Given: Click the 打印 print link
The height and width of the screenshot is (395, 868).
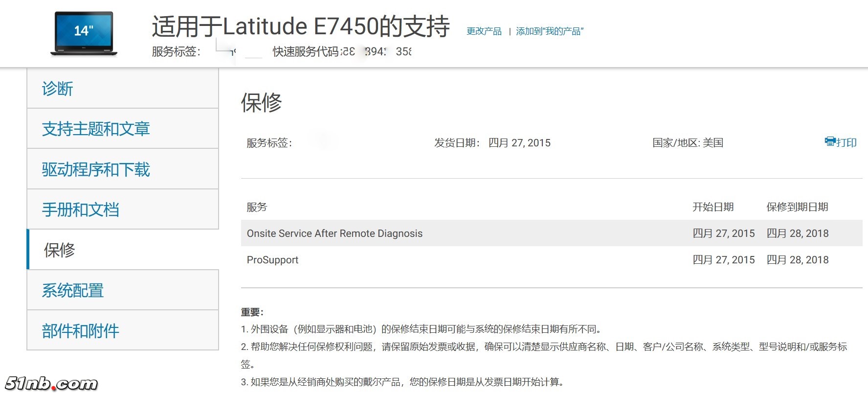Looking at the screenshot, I should point(846,142).
